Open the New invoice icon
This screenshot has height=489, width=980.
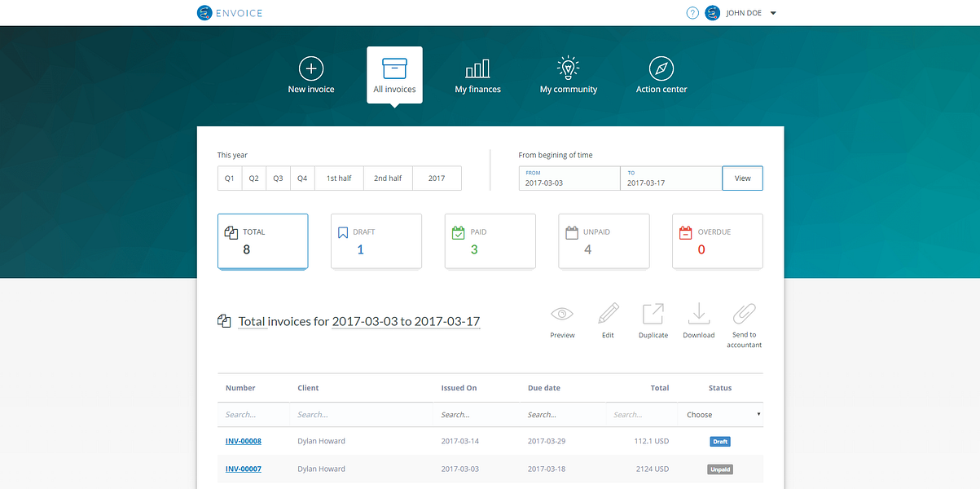[x=311, y=68]
